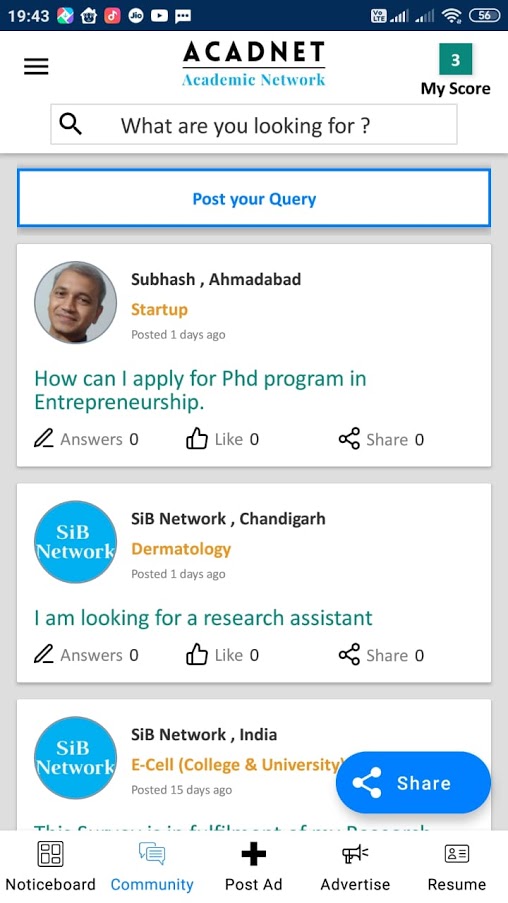Tap share icon on research assistant post
The height and width of the screenshot is (903, 508).
pos(349,655)
